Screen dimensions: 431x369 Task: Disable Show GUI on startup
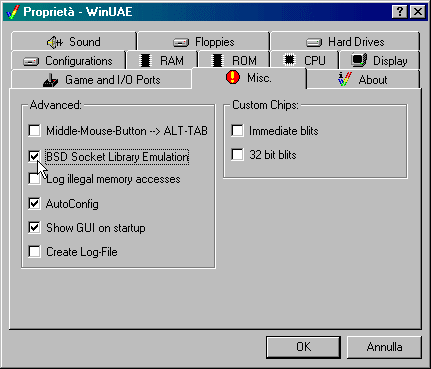[34, 228]
